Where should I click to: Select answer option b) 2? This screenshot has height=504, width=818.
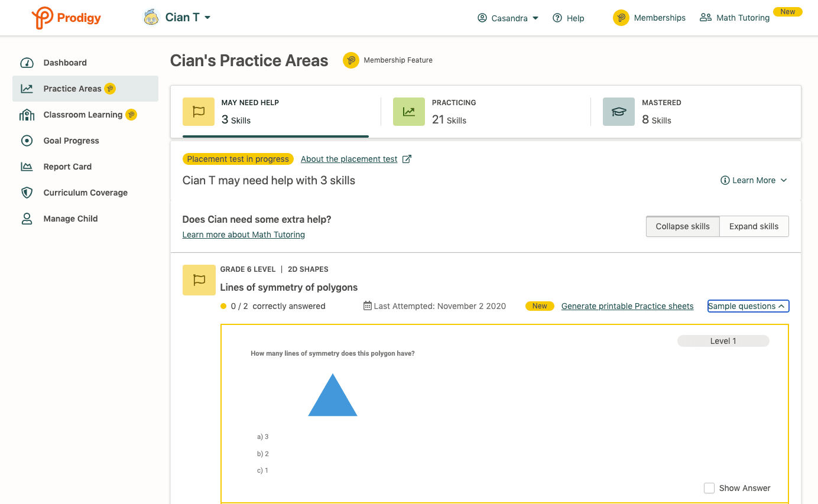point(262,453)
